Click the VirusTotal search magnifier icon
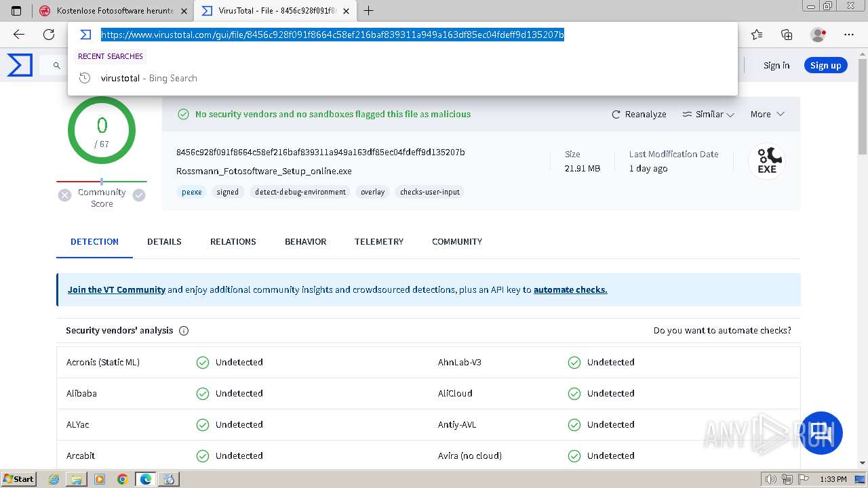 pos(57,66)
